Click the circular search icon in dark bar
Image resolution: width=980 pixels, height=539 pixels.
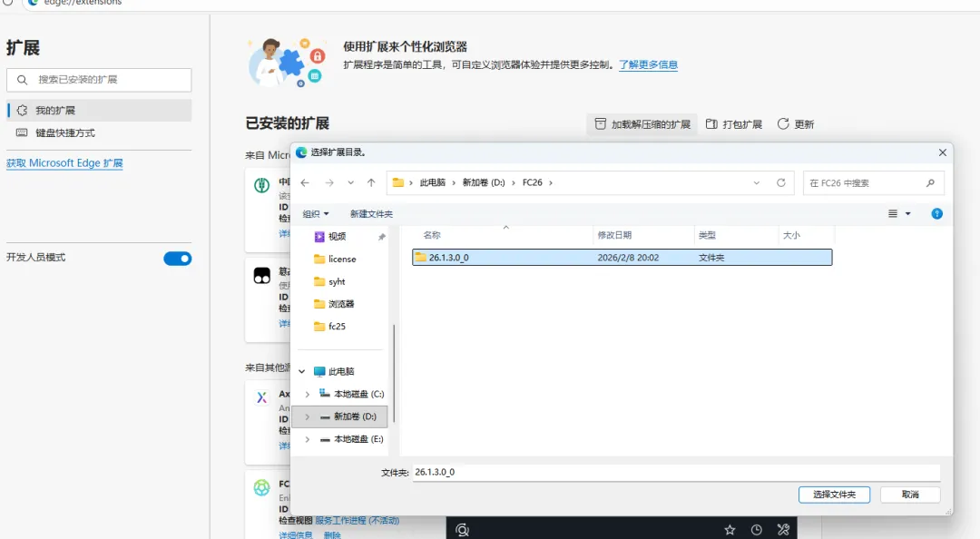[463, 530]
